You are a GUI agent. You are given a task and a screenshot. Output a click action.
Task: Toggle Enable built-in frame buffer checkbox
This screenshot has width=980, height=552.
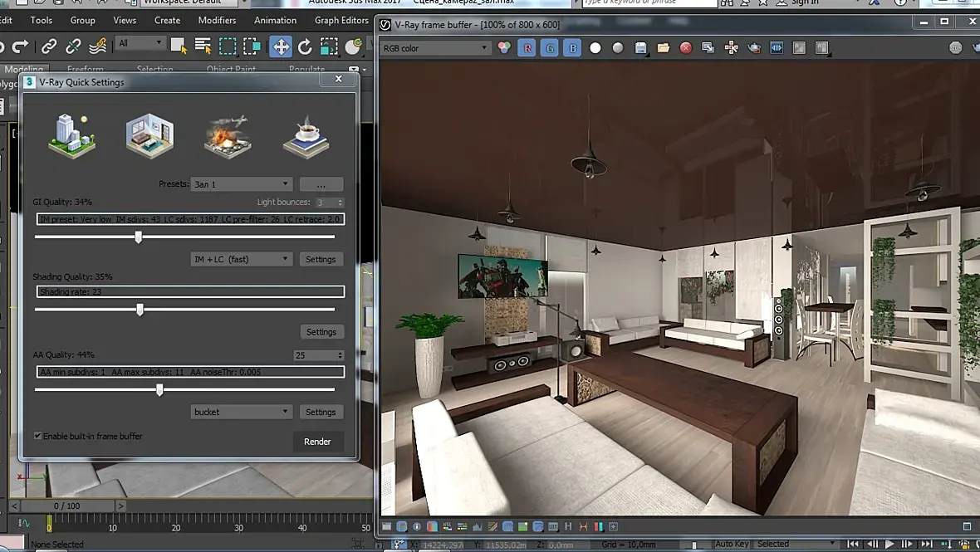pos(37,436)
